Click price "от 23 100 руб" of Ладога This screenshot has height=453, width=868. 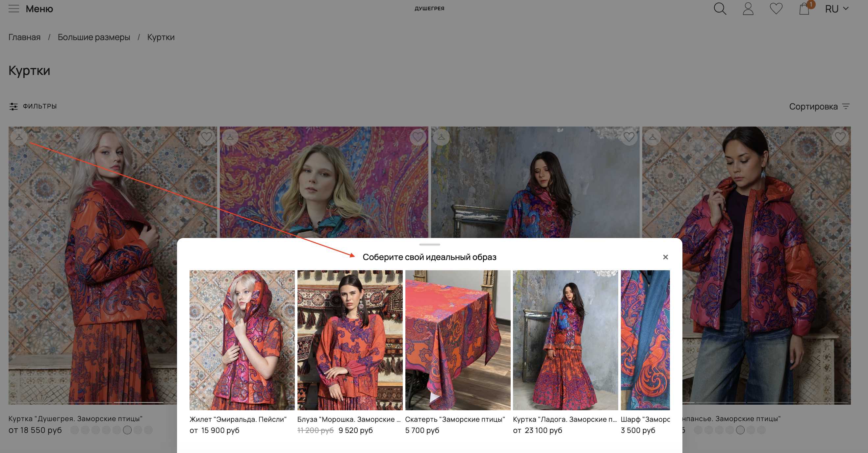[537, 430]
